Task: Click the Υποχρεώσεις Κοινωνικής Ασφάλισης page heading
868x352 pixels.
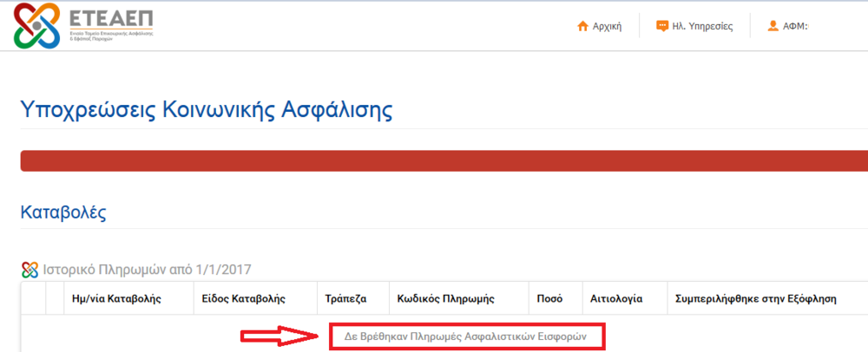Action: pyautogui.click(x=206, y=110)
